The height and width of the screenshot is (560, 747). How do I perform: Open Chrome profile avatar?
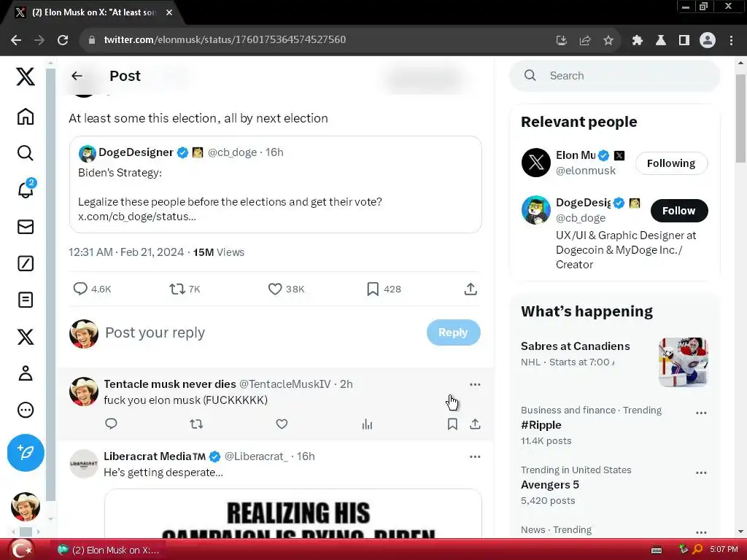click(x=708, y=41)
